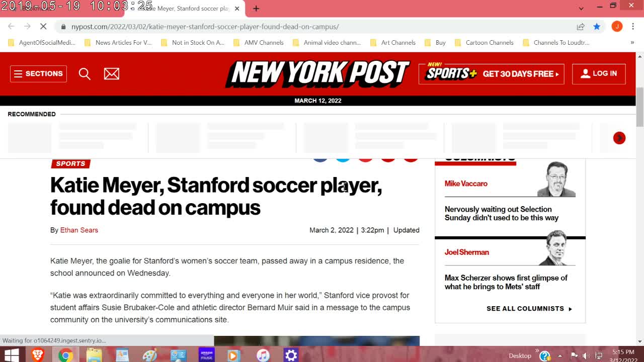This screenshot has height=362, width=644.
Task: Click the Sports category tag
Action: [70, 163]
